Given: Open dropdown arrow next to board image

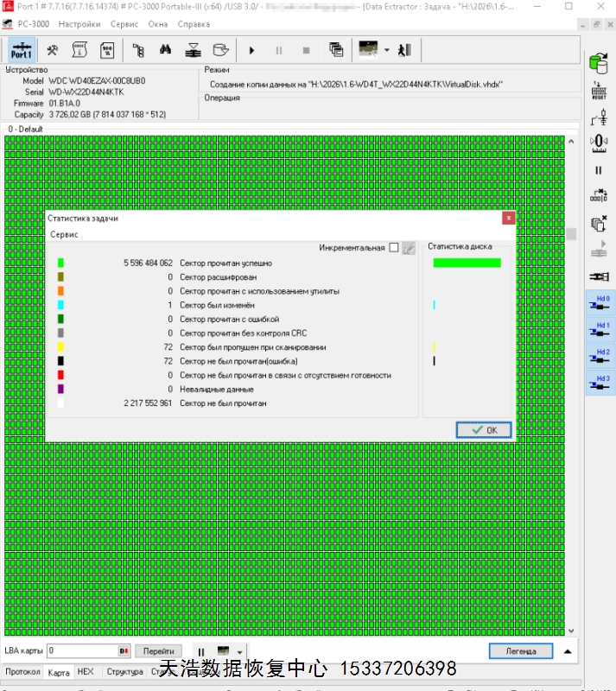Looking at the screenshot, I should pyautogui.click(x=387, y=50).
